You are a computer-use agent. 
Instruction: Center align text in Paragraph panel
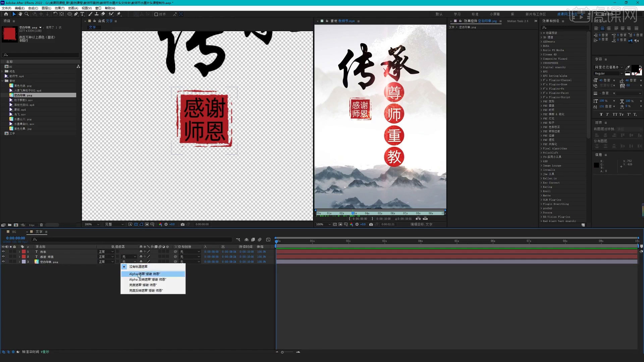tap(602, 28)
